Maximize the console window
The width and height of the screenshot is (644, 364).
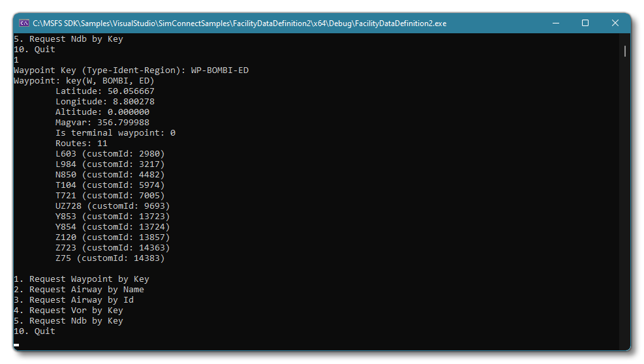585,23
